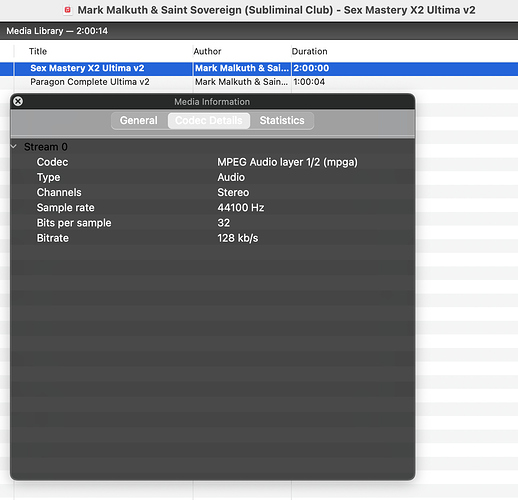Click the Channels row in codec details
Screen dimensions: 518x500
pos(213,192)
